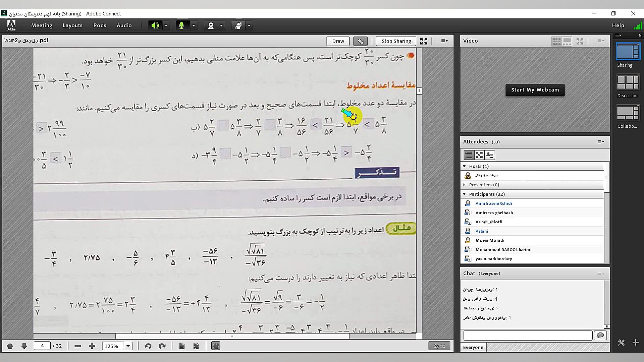Toggle next page with down arrow

point(24,346)
